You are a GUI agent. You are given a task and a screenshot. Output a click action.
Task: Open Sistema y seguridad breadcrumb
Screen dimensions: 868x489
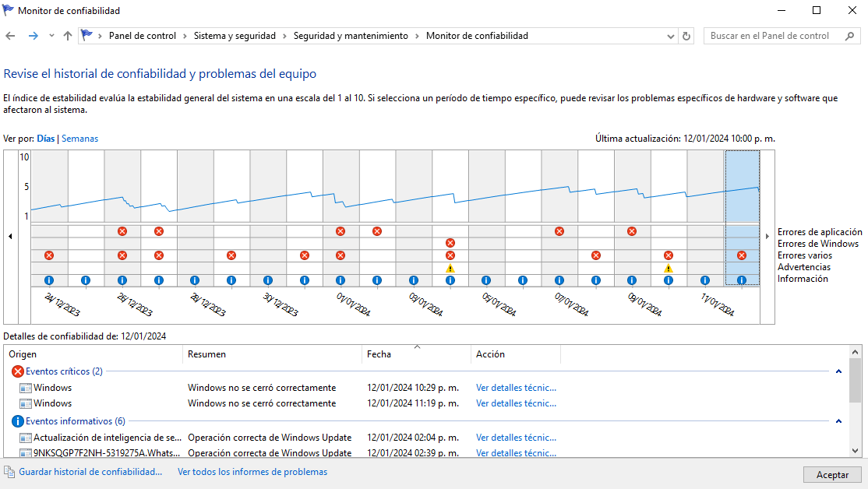pos(235,36)
